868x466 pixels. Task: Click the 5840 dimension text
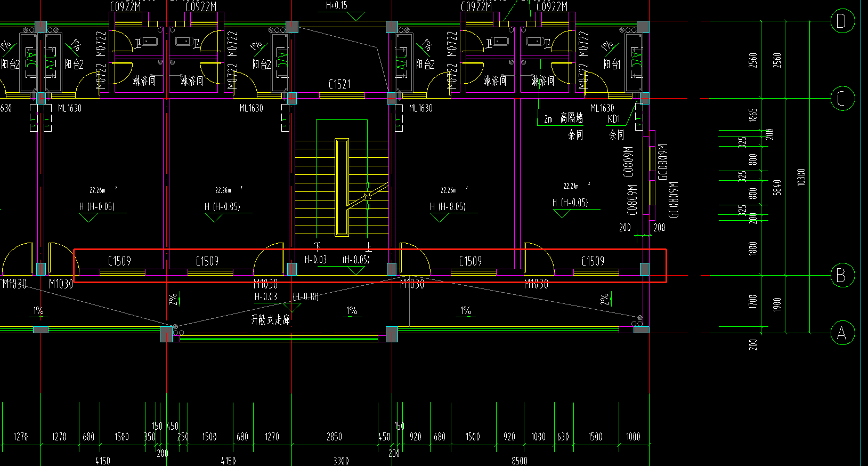click(x=777, y=187)
